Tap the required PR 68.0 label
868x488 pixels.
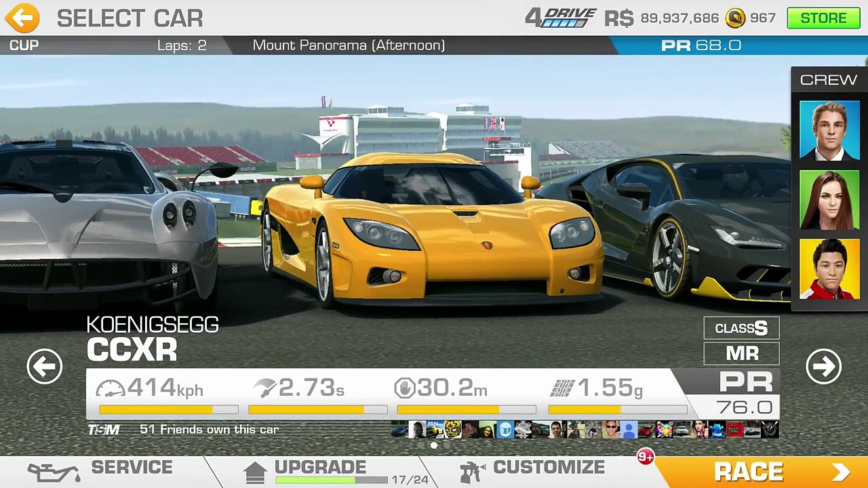point(701,45)
